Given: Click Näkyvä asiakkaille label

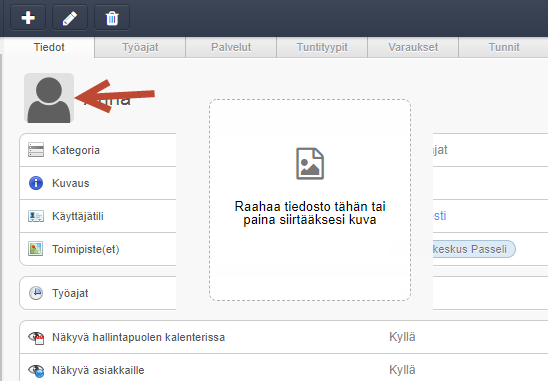Looking at the screenshot, I should 98,370.
